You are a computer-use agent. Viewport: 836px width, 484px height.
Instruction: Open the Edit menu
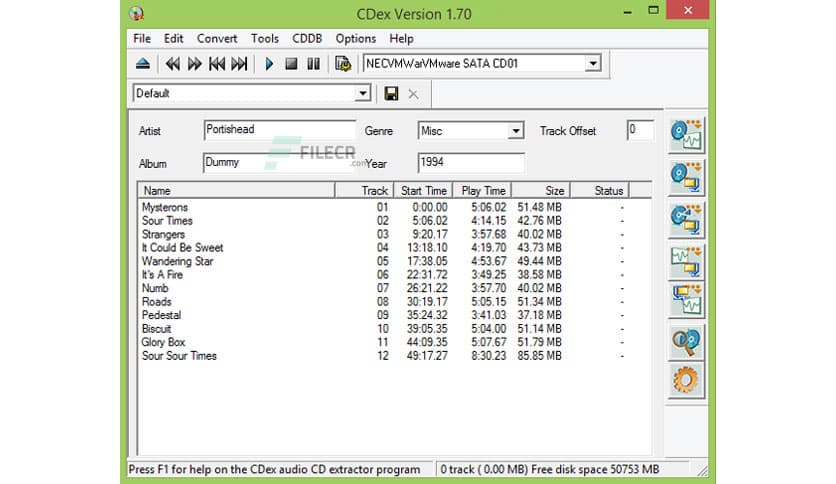(x=173, y=38)
